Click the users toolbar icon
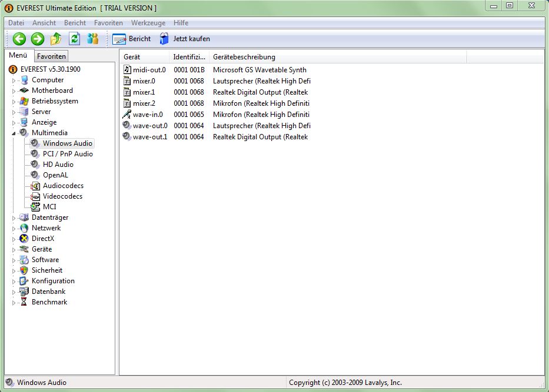549x392 pixels. (93, 39)
